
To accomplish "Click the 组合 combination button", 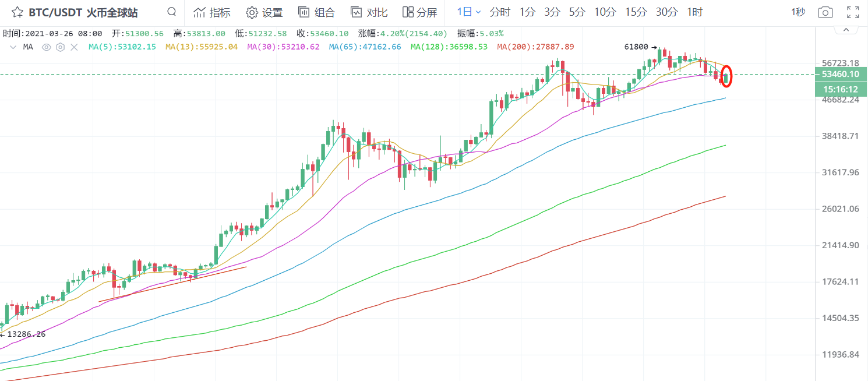I will tap(316, 12).
